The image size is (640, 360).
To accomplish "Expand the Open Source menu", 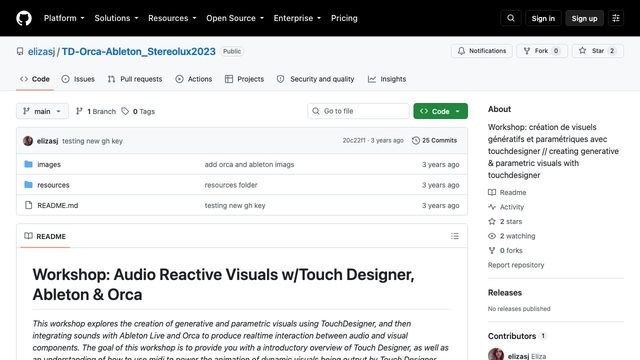I will click(x=235, y=18).
